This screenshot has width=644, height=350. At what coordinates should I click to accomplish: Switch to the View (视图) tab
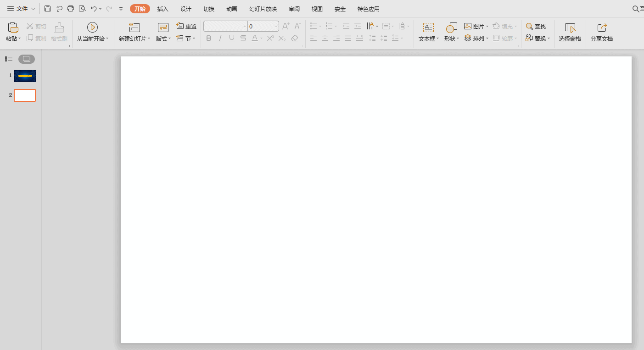[317, 9]
